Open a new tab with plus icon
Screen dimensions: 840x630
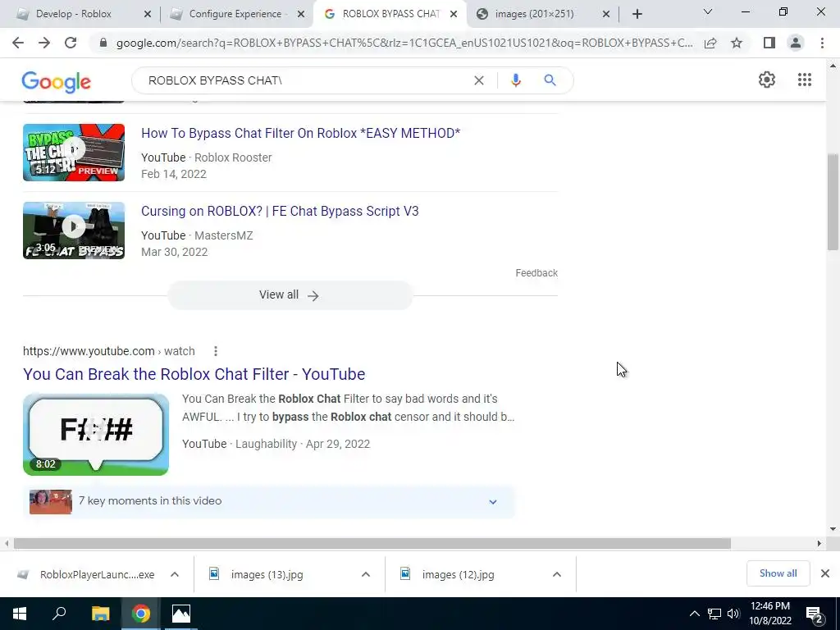637,14
